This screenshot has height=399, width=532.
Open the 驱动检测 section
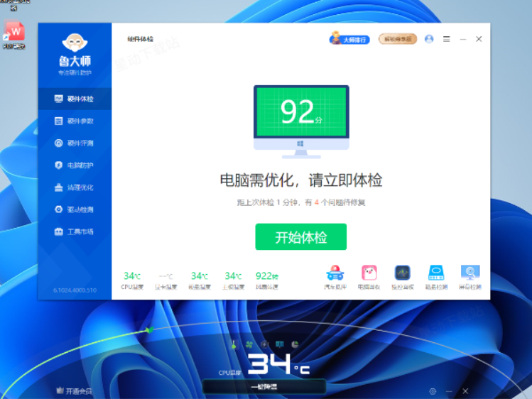(x=75, y=209)
